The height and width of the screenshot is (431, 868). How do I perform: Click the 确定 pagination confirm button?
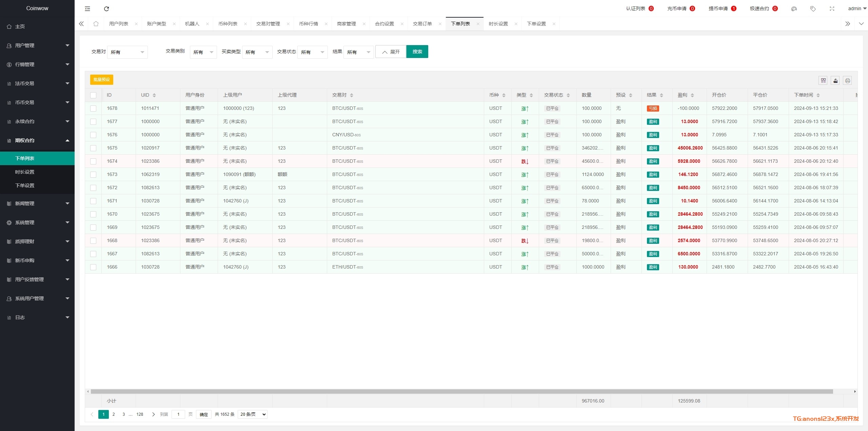click(204, 414)
